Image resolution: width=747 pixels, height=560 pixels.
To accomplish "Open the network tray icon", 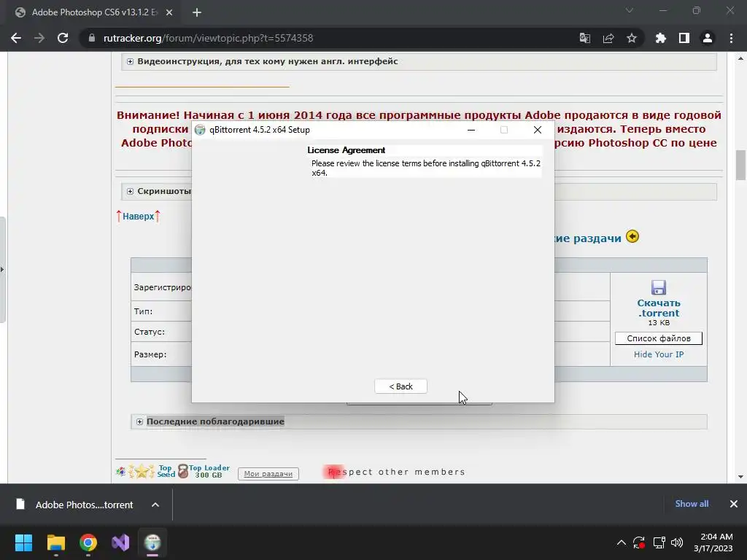I will pos(659,542).
